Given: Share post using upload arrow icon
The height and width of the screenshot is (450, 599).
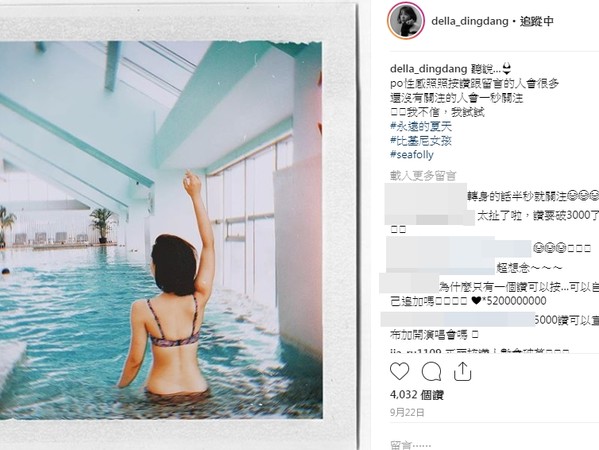Looking at the screenshot, I should 462,372.
